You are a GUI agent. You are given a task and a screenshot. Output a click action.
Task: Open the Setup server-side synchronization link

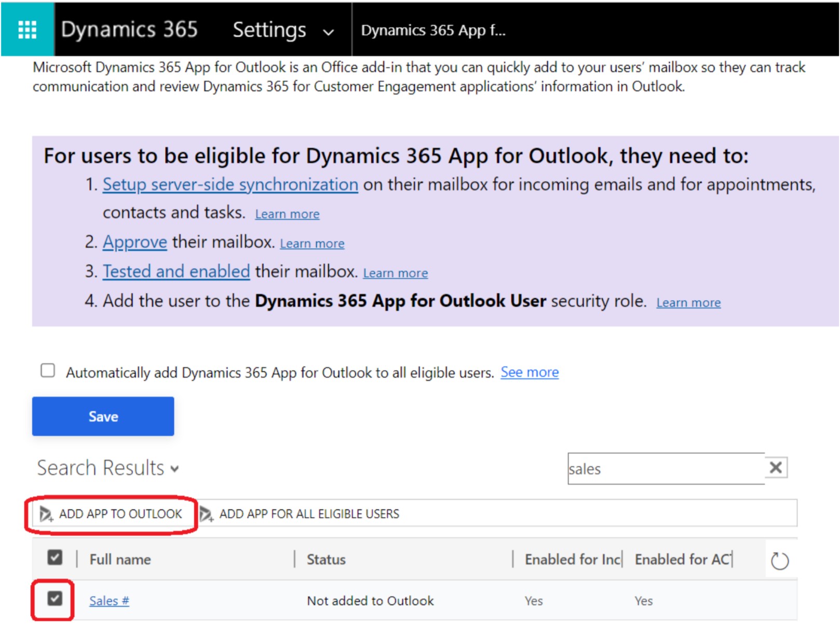tap(229, 184)
